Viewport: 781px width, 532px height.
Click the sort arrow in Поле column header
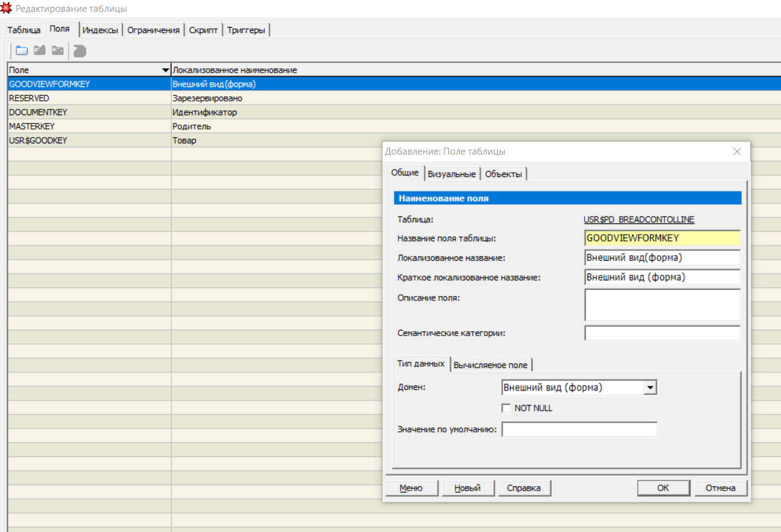point(165,70)
